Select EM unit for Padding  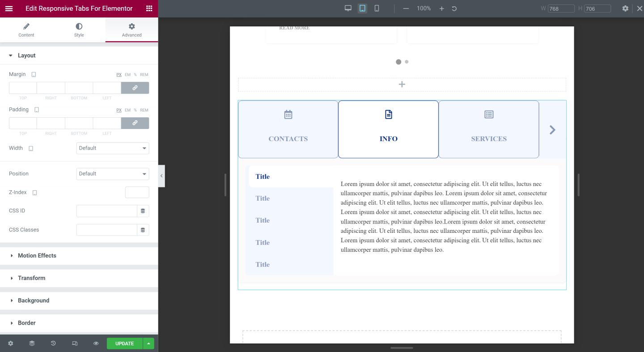(127, 110)
